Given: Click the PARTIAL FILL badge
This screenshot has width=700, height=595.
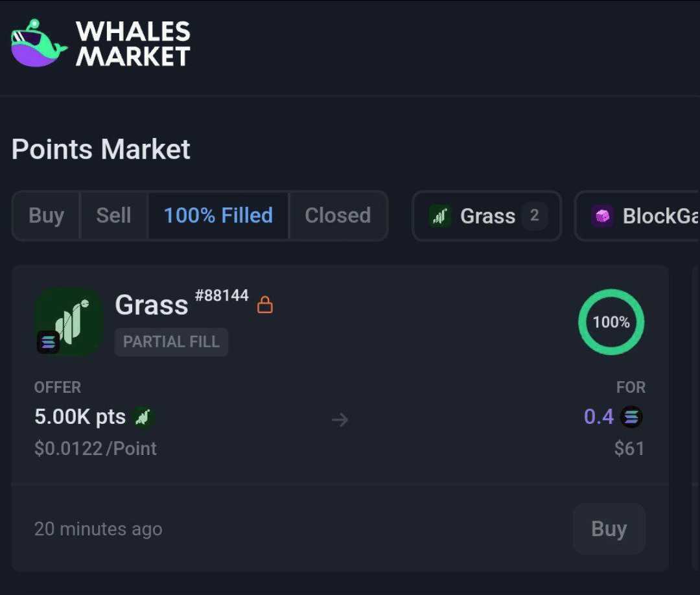Looking at the screenshot, I should 171,342.
